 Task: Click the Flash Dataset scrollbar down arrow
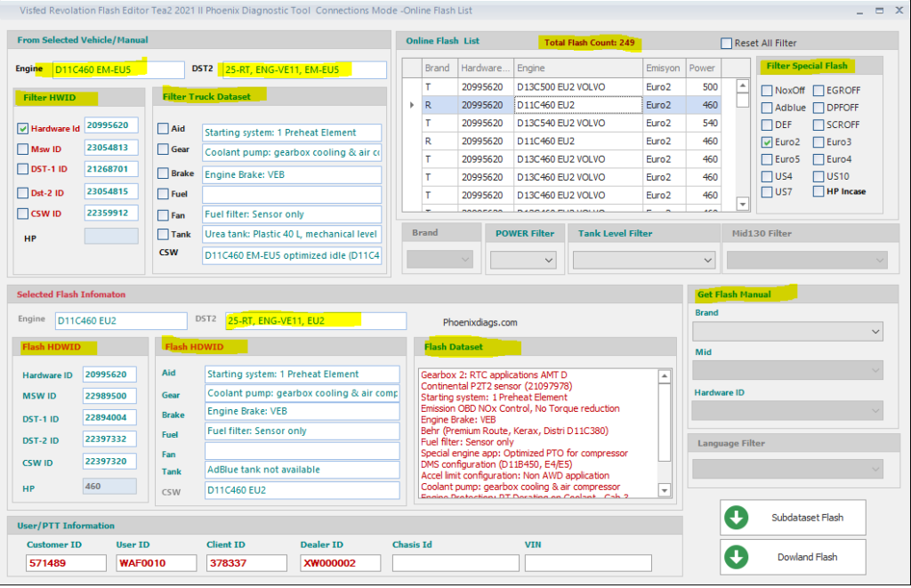tap(665, 490)
